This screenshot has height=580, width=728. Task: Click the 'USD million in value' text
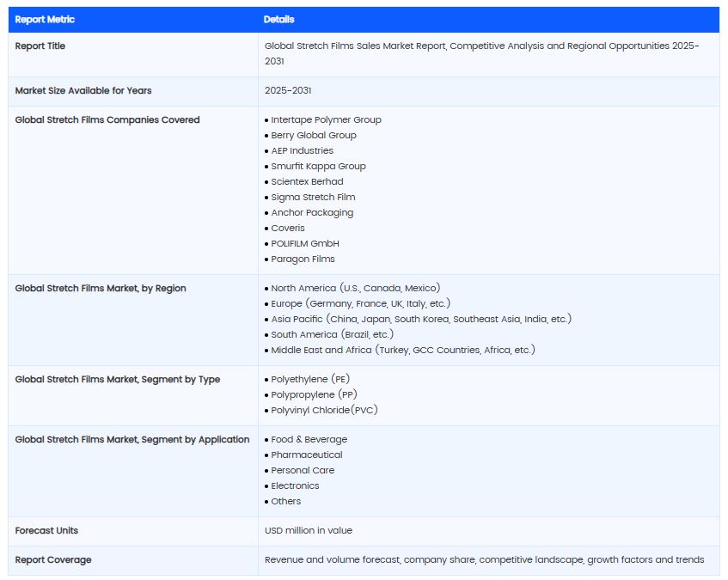[309, 530]
